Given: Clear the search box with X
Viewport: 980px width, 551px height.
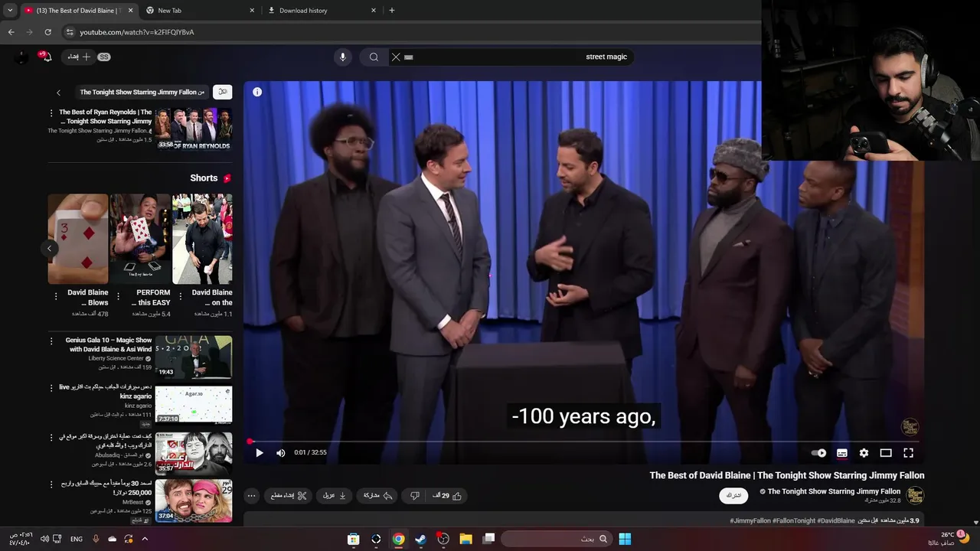Looking at the screenshot, I should tap(396, 57).
